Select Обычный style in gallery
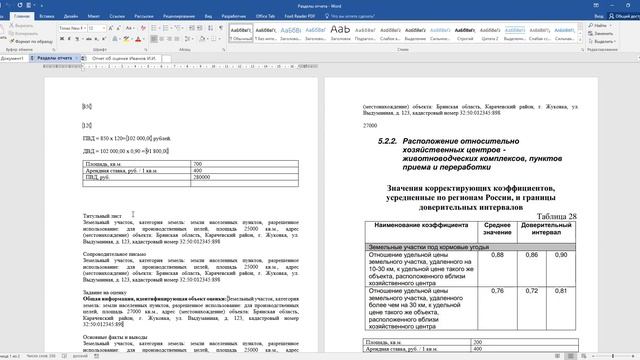This screenshot has height=360, width=640. (241, 33)
